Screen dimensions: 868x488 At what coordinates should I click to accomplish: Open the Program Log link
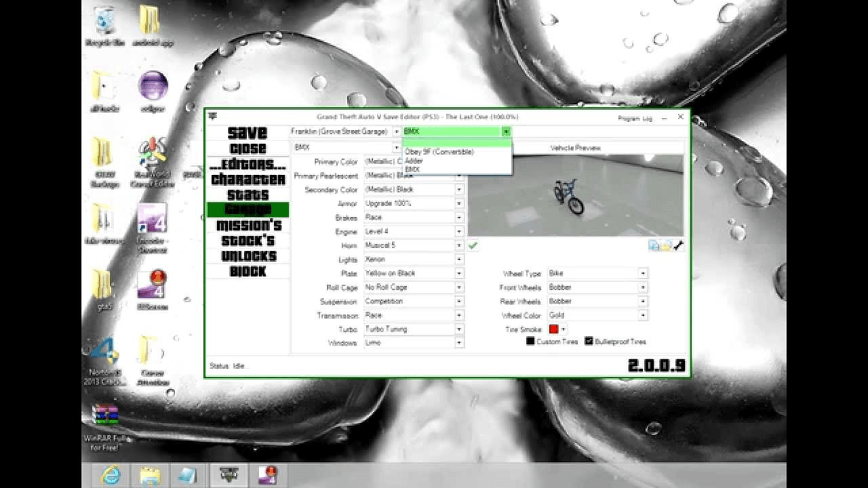(x=635, y=118)
